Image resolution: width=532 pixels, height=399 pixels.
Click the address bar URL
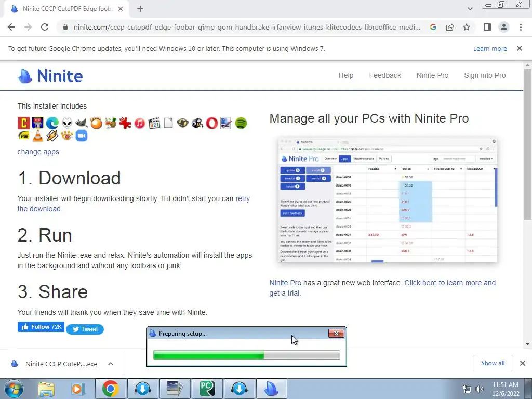(247, 27)
